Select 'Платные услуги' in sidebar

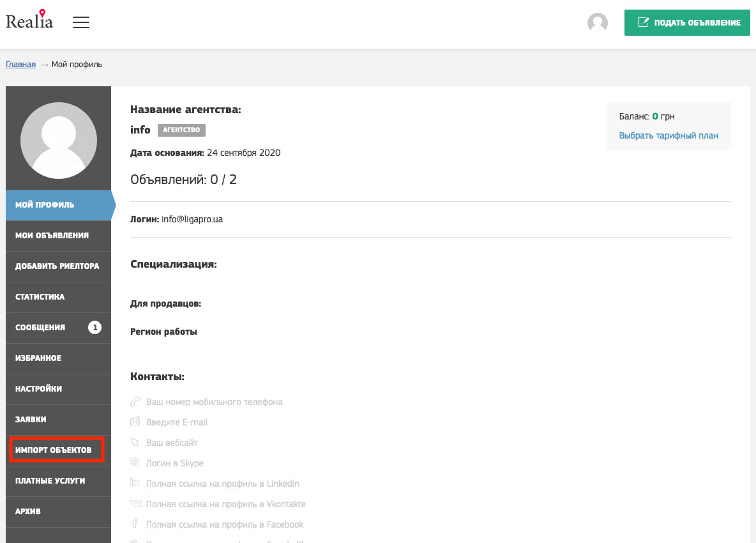point(50,481)
